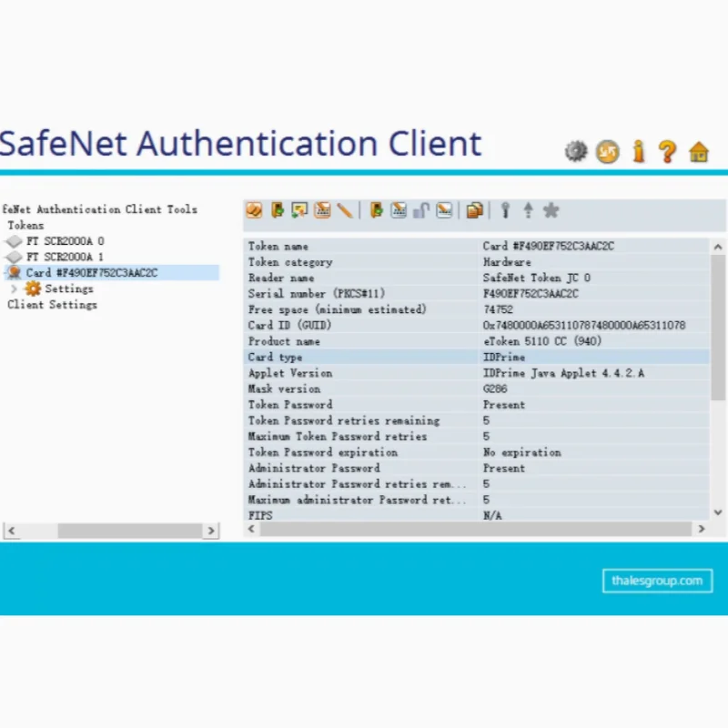The height and width of the screenshot is (728, 728).
Task: Click the token icon beside Card #F490EF752C3AAC2C
Action: coord(15,272)
